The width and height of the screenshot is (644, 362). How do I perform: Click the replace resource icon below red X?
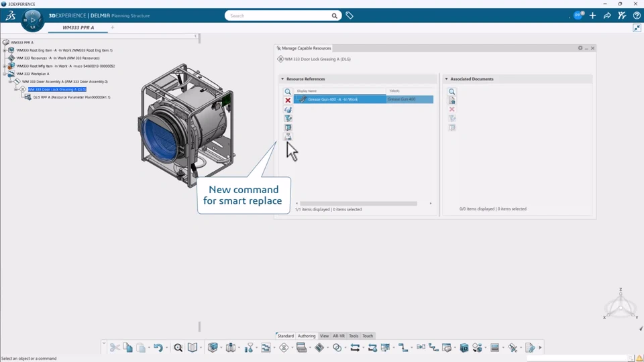click(288, 109)
